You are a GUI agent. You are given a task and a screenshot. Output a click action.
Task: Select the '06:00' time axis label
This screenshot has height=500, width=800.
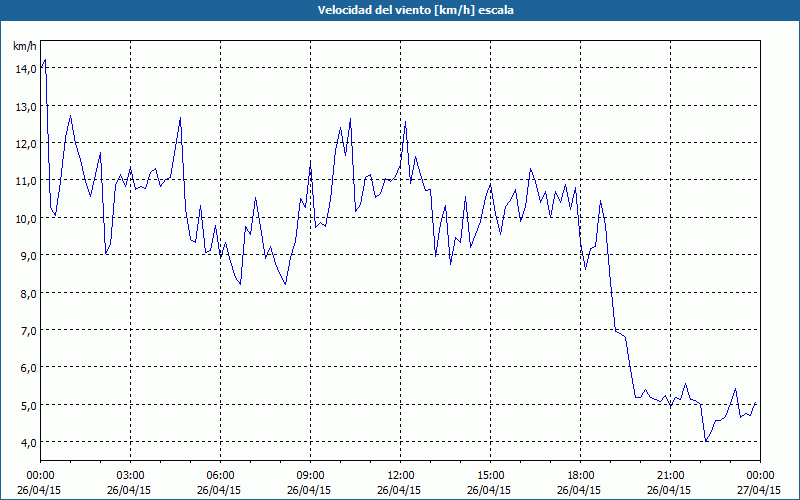pos(220,476)
